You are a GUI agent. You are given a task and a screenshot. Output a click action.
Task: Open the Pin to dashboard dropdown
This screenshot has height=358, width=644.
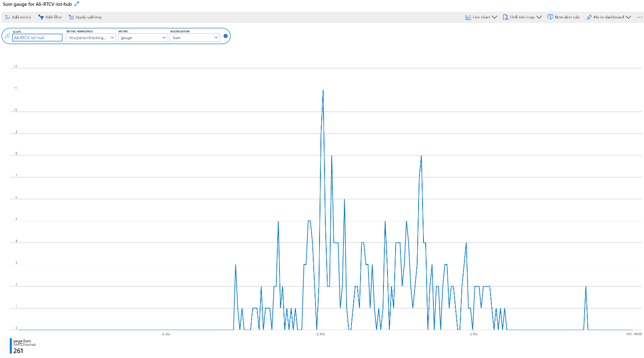[608, 17]
